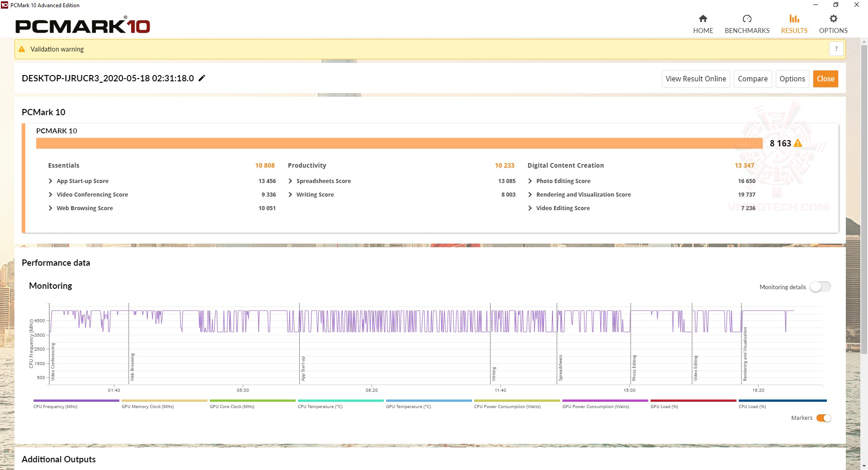Viewport: 868px width, 470px height.
Task: Click the Web Browsing marker in chart
Action: coord(132,367)
